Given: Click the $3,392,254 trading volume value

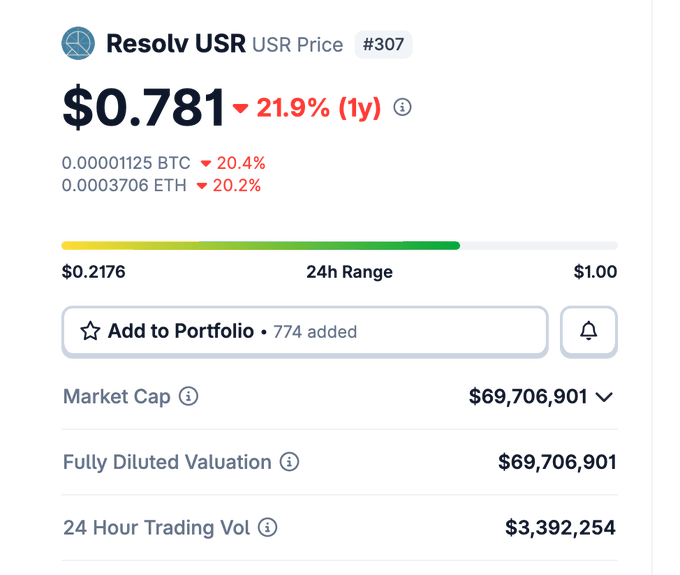Looking at the screenshot, I should click(x=560, y=527).
